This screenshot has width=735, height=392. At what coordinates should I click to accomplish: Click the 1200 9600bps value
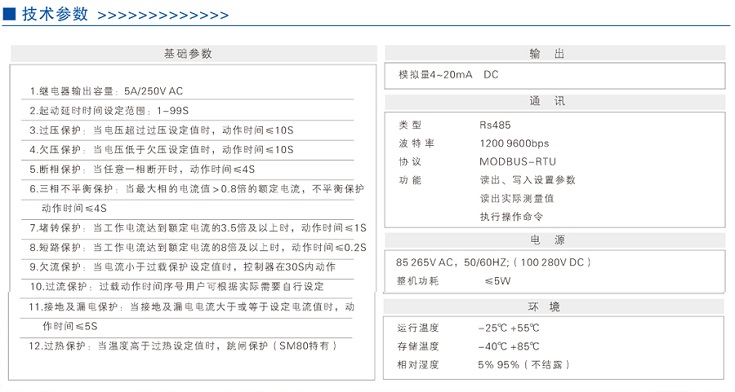514,143
